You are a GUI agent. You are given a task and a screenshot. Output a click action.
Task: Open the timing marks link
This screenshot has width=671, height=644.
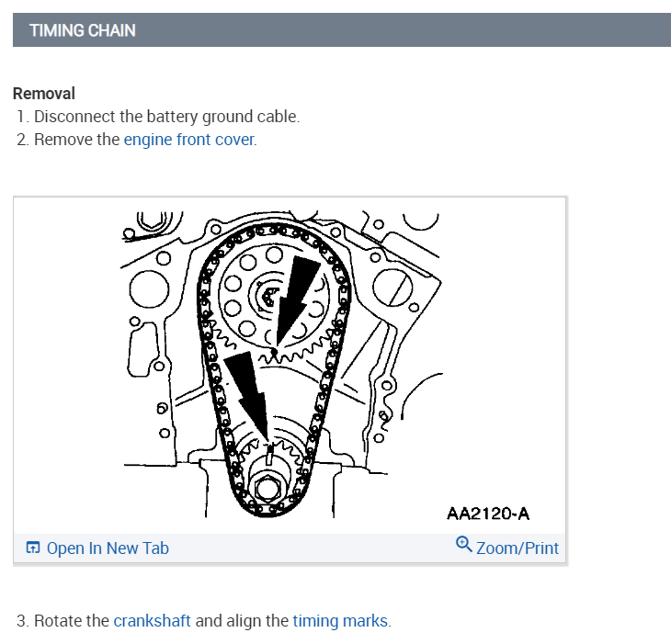coord(340,620)
